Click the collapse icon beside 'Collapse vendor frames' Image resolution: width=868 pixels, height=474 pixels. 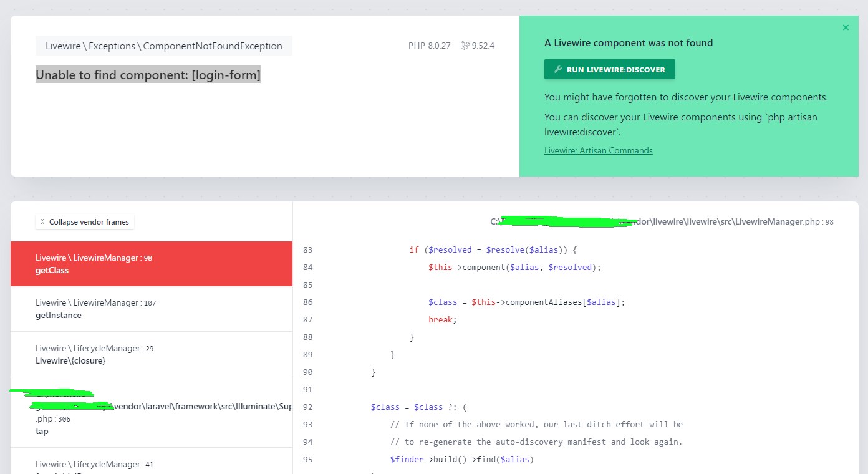(42, 221)
